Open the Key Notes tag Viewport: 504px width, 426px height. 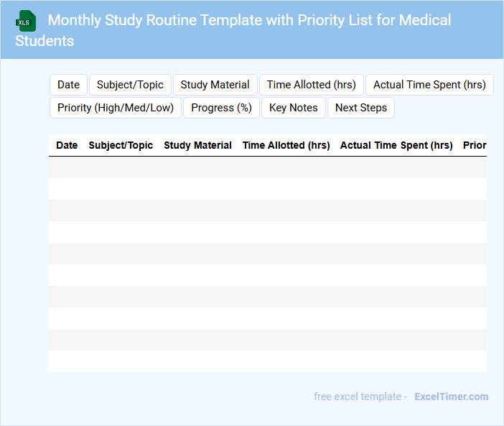(x=293, y=108)
